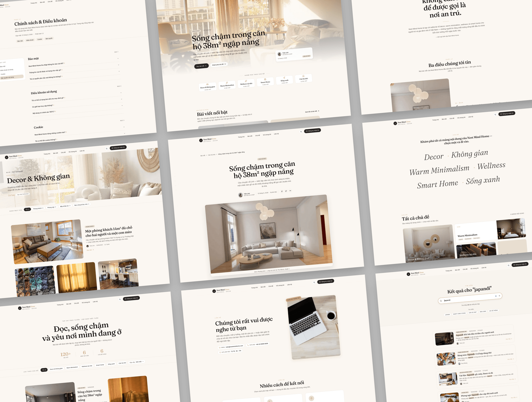Click Nest Mind Home logo on japandi results page

click(x=415, y=273)
